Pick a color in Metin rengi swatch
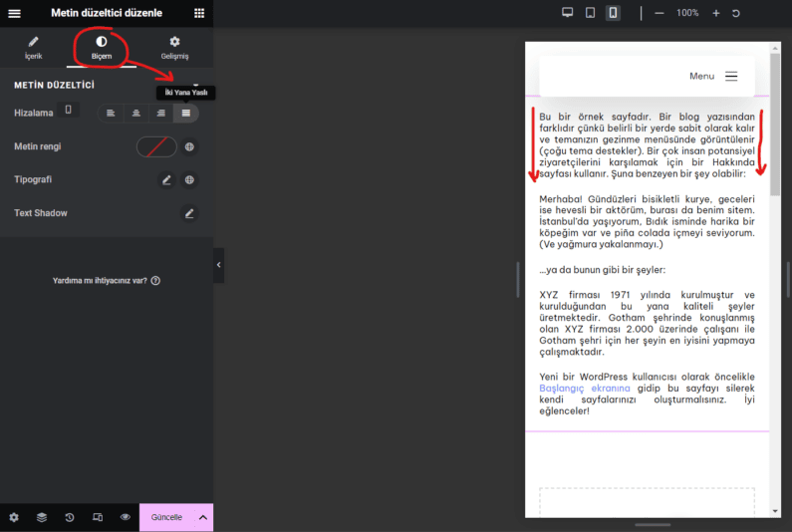The width and height of the screenshot is (792, 532). click(x=156, y=146)
